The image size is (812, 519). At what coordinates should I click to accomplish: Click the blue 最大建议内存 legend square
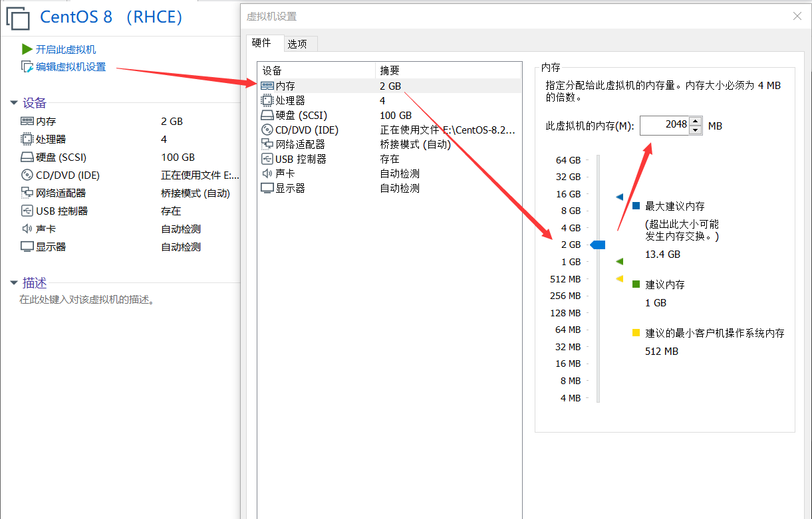pos(636,206)
